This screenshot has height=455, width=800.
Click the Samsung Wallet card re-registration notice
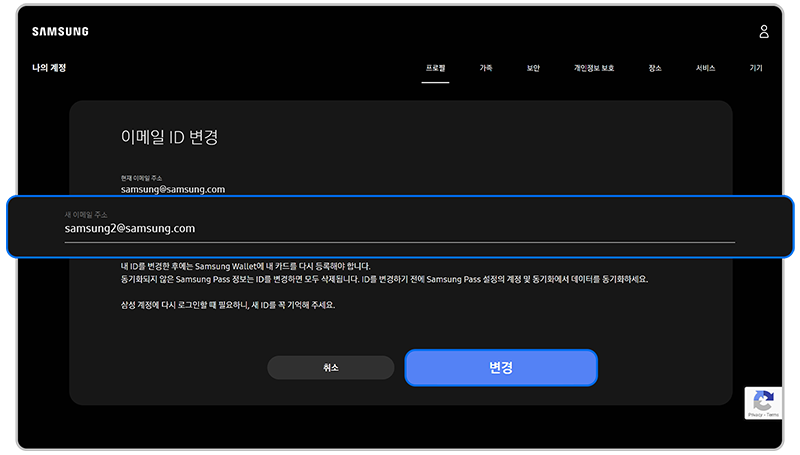point(245,266)
